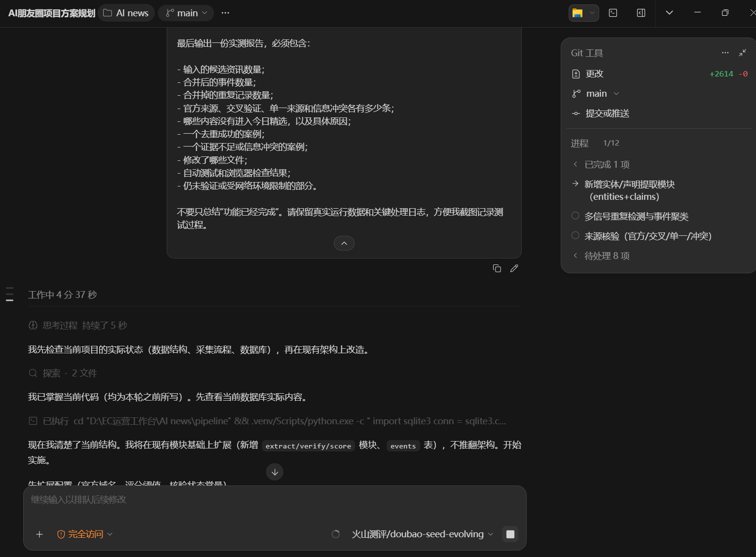This screenshot has width=756, height=557.
Task: Click the AI朋友圈项目方案规划 title
Action: pyautogui.click(x=52, y=13)
